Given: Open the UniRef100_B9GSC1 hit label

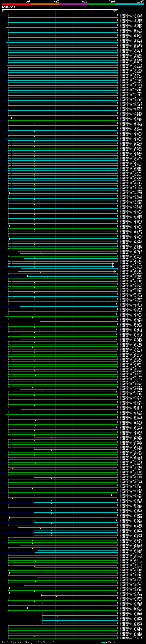Looking at the screenshot, I should coord(131,22).
